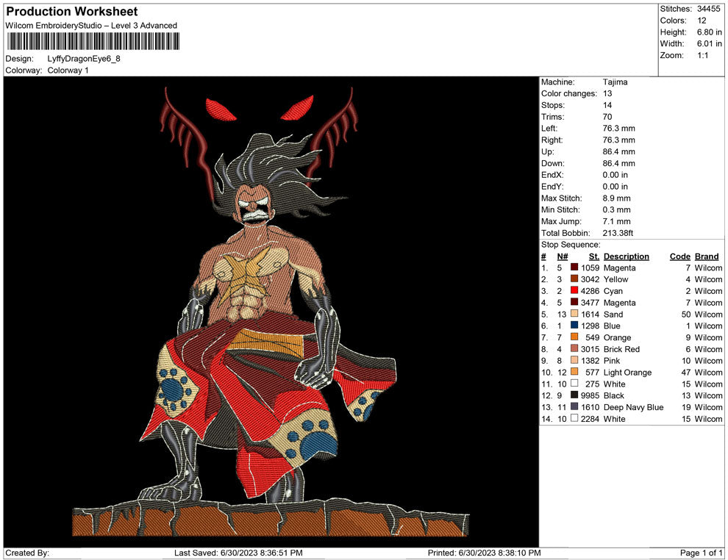This screenshot has width=728, height=560.
Task: Click the brown swatch beside 3042 Yellow
Action: pos(574,279)
